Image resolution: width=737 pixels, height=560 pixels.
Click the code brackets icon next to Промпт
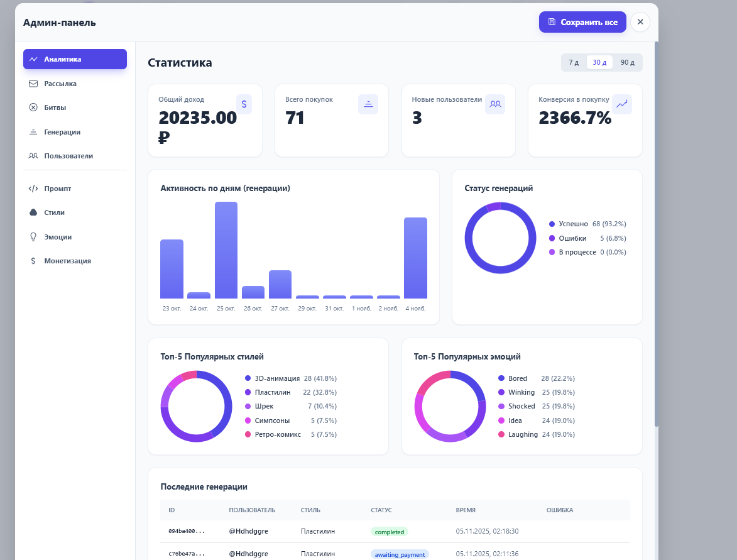click(x=33, y=189)
